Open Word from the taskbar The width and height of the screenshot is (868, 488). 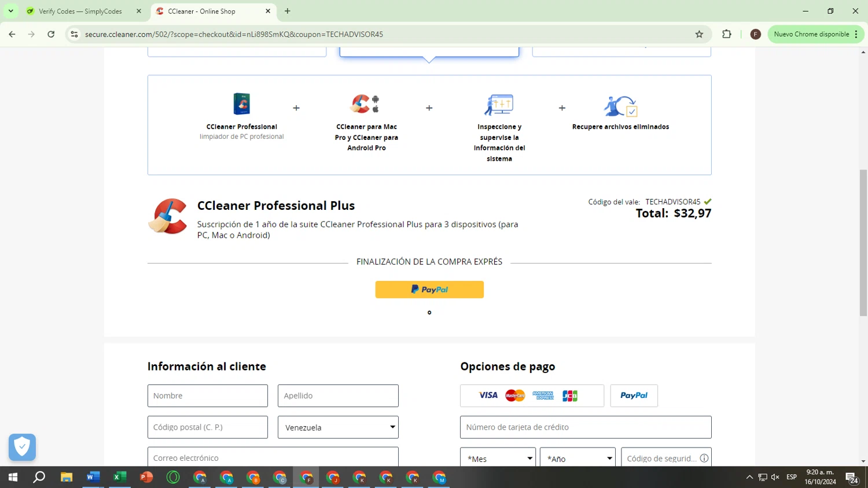[93, 478]
